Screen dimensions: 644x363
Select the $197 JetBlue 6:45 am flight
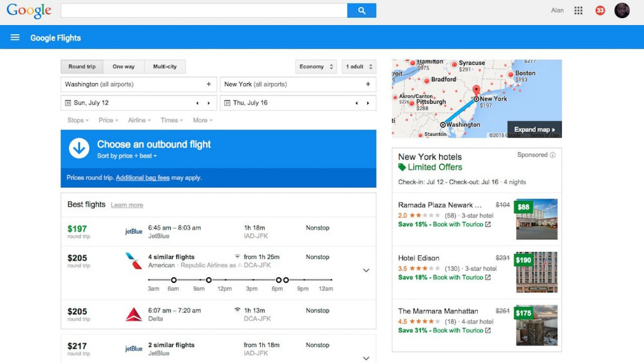pos(218,232)
